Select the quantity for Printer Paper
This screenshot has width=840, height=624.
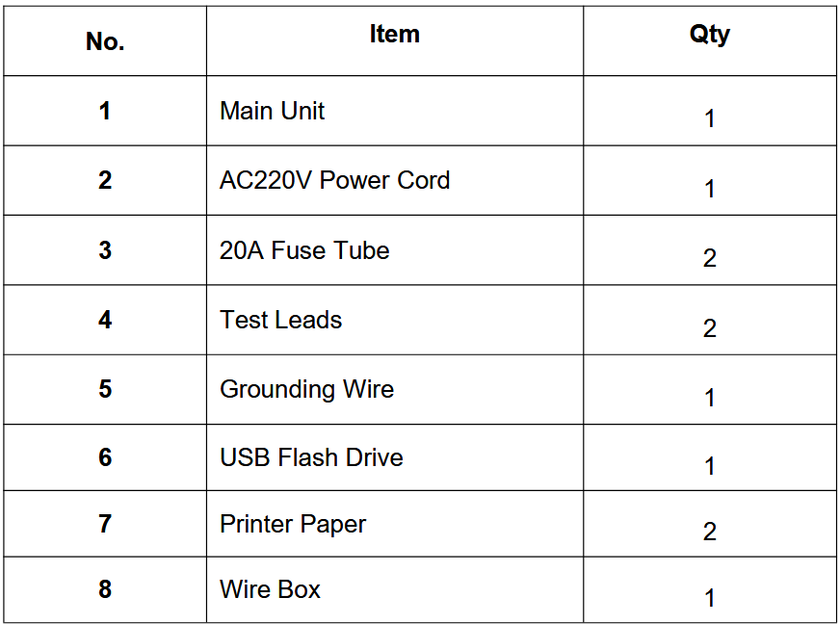pyautogui.click(x=709, y=532)
